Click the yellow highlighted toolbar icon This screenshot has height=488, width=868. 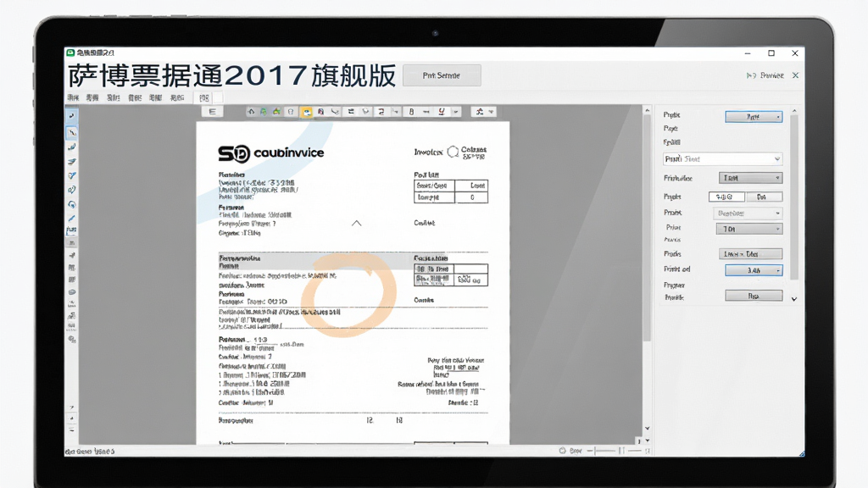tap(306, 112)
